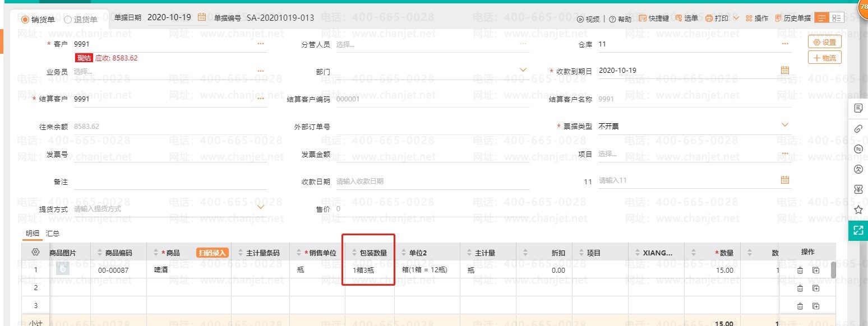Expand the 部门 dropdown

(x=523, y=70)
